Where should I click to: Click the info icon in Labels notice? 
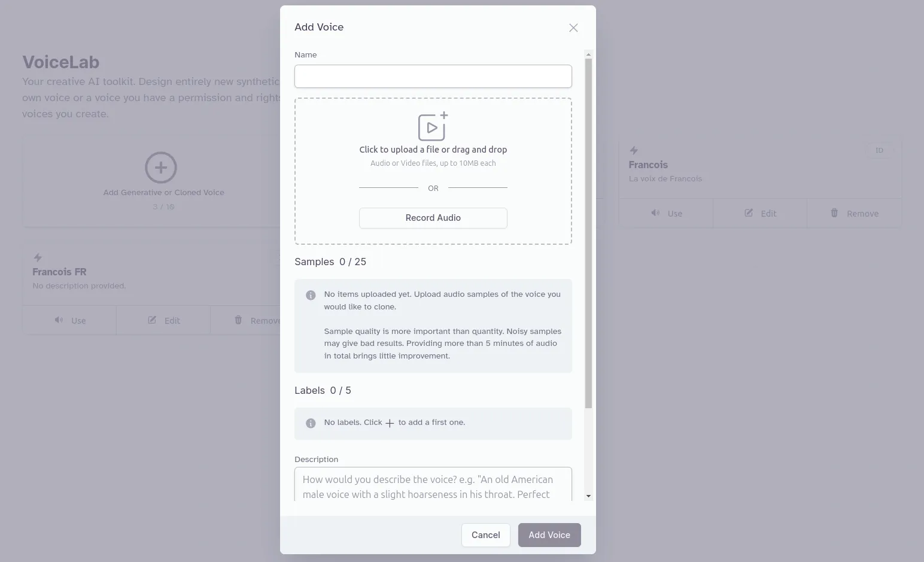[311, 423]
